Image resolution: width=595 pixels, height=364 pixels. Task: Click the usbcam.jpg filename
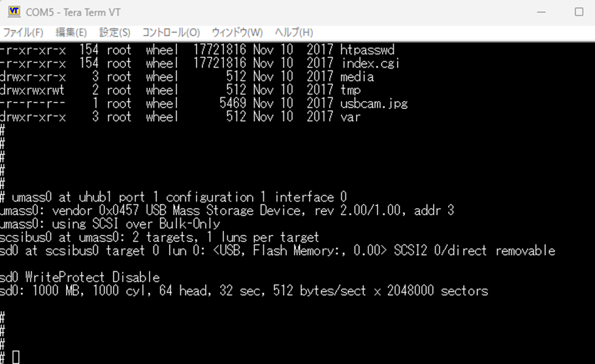(x=374, y=104)
